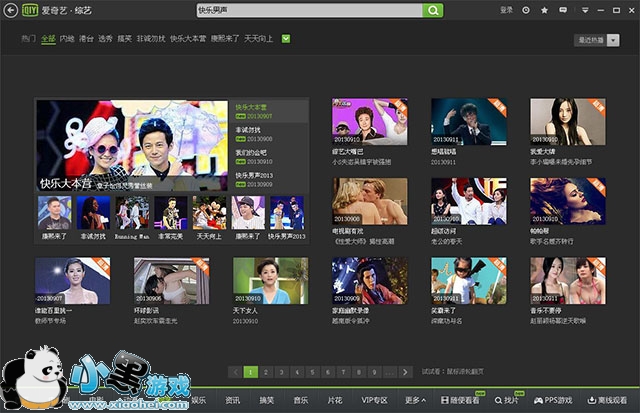Open the 想唱就唱 20130911 video thumbnail
640x413 pixels.
(x=469, y=122)
